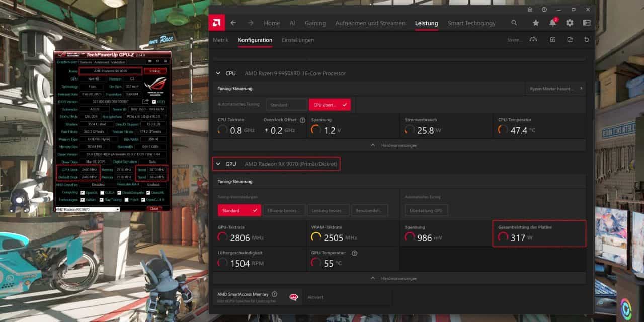Open help question mark icon in title bar

[x=544, y=9]
